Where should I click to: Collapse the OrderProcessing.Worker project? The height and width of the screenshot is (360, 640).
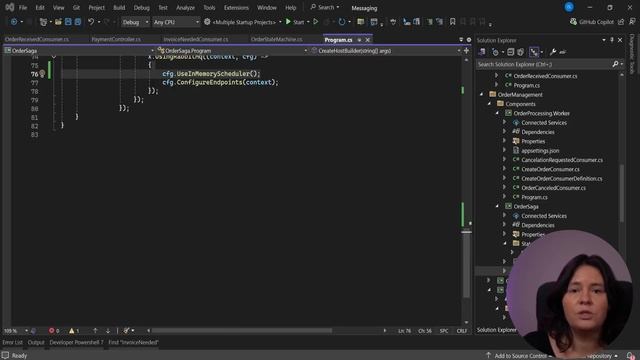(x=497, y=113)
